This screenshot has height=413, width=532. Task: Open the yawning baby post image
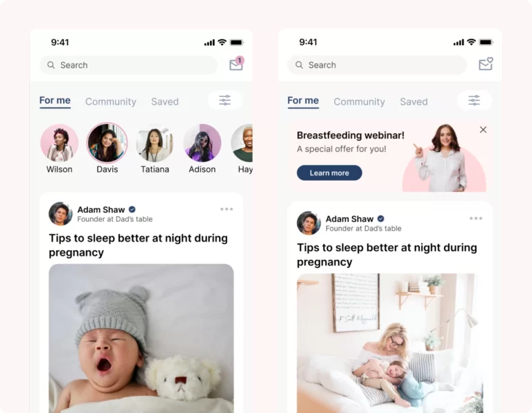click(141, 338)
